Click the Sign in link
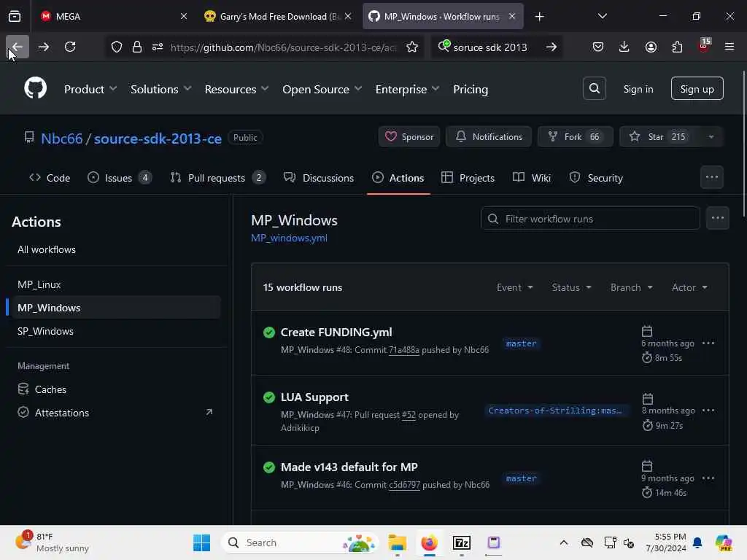The height and width of the screenshot is (560, 747). 638,89
